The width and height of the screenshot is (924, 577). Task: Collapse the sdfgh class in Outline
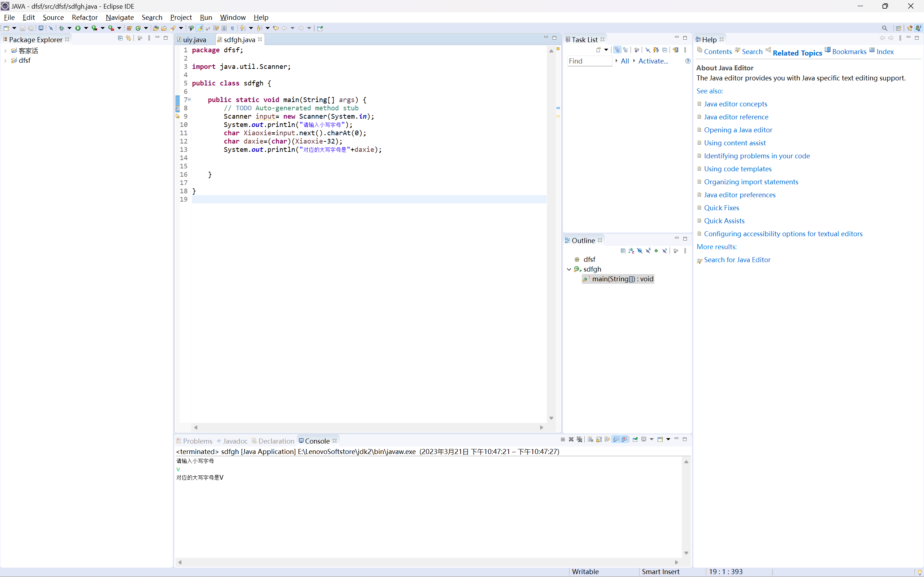[x=569, y=269]
